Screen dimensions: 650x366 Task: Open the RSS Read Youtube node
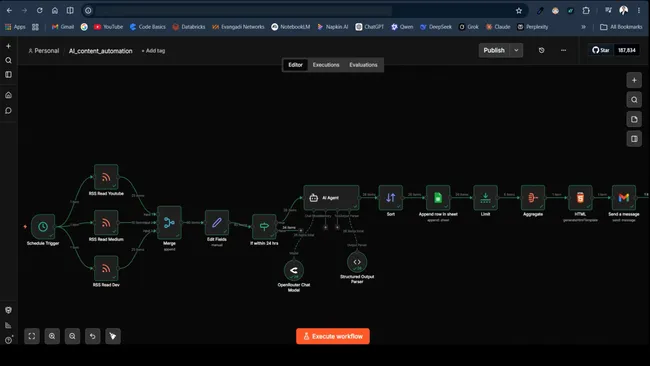point(106,177)
